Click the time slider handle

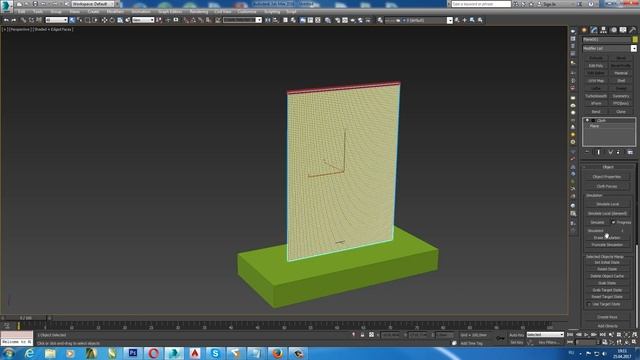click(25, 318)
